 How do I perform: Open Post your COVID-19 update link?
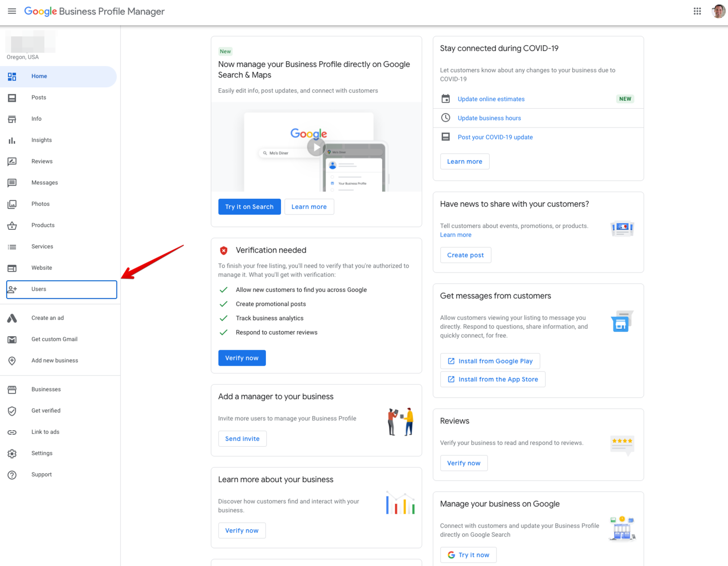tap(495, 137)
